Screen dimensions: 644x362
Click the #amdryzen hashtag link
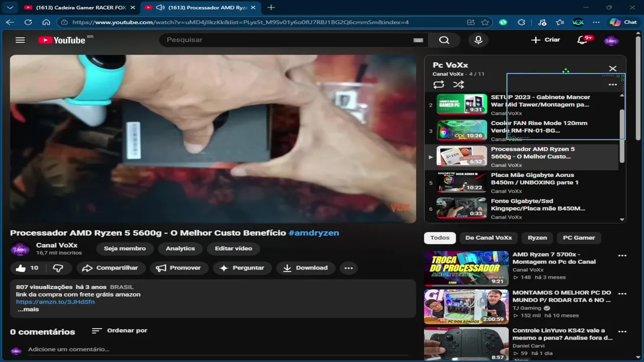pos(313,233)
